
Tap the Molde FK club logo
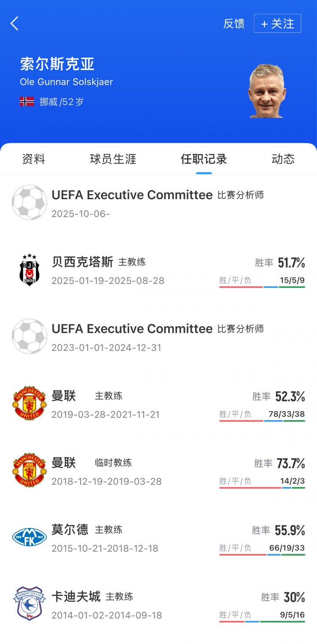point(29,537)
